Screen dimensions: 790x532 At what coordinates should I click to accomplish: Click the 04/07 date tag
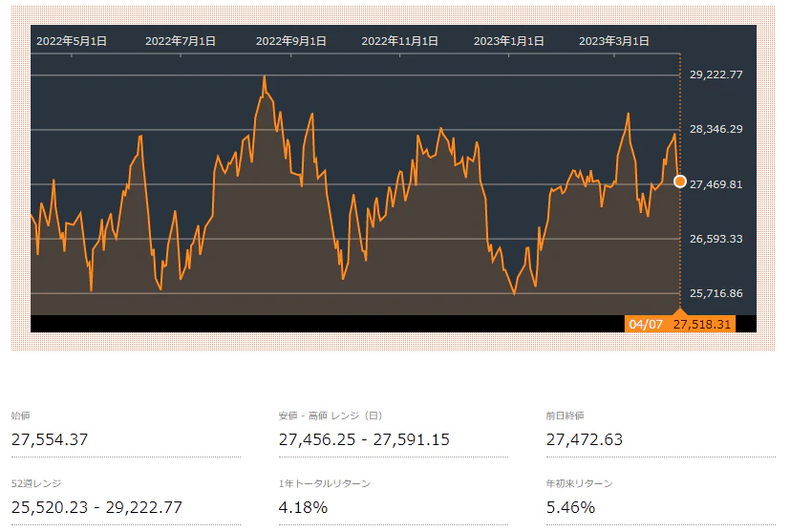(646, 325)
